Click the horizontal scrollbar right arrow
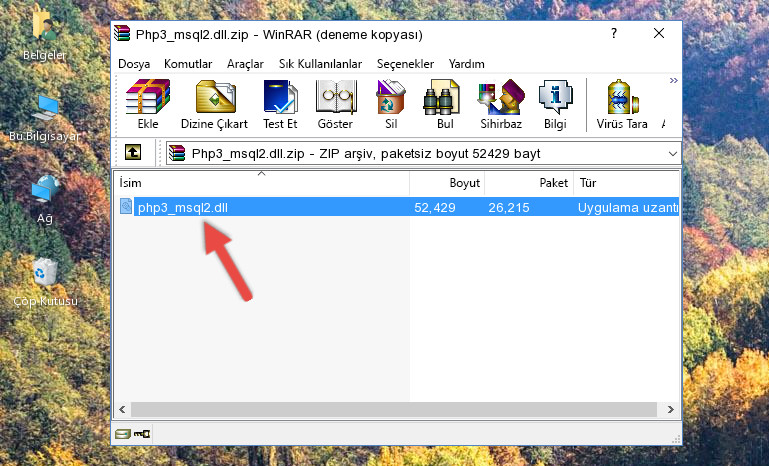This screenshot has height=466, width=769. [670, 409]
